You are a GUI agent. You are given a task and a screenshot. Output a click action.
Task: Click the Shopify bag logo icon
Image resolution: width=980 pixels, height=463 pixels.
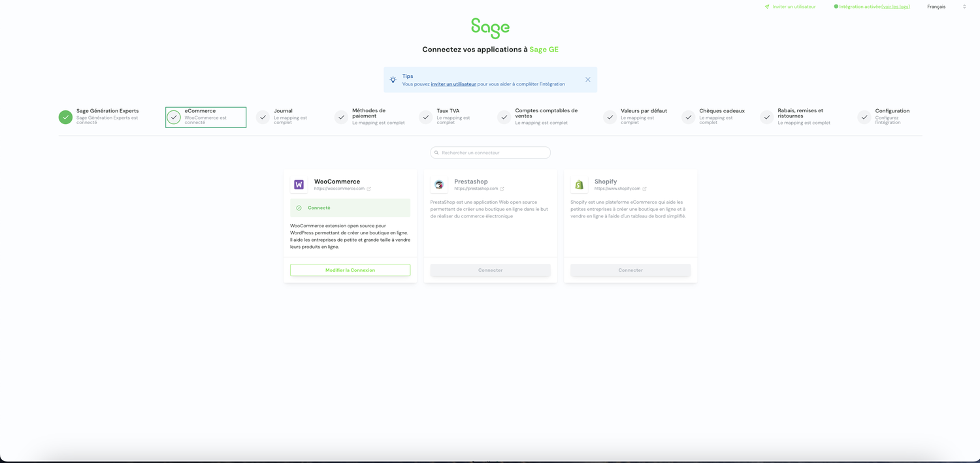[x=579, y=185]
